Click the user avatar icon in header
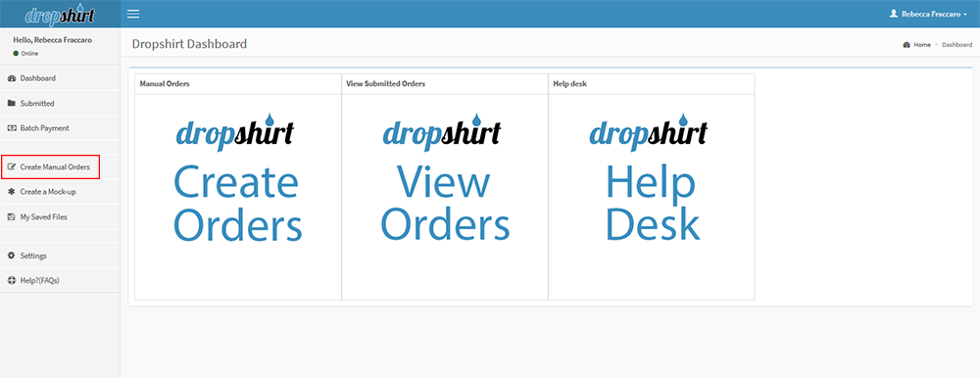 (x=894, y=13)
